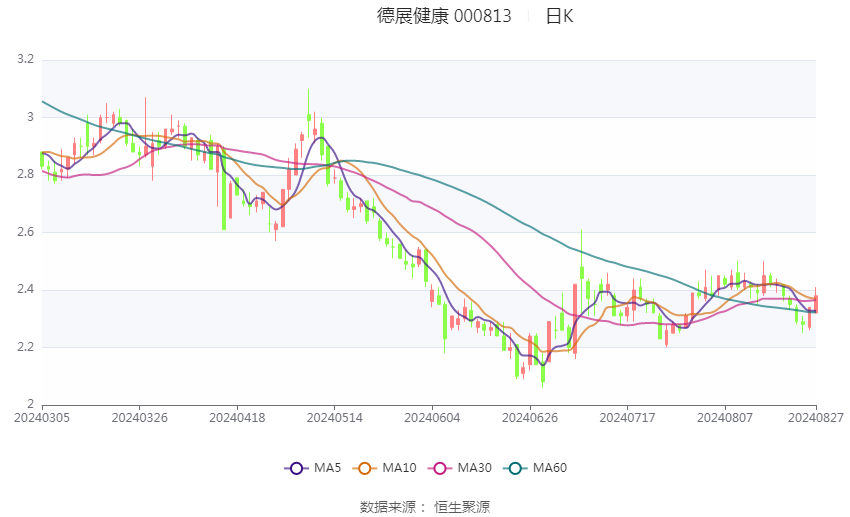This screenshot has width=850, height=517.
Task: Hide the MA30 moving average label
Action: coord(474,468)
